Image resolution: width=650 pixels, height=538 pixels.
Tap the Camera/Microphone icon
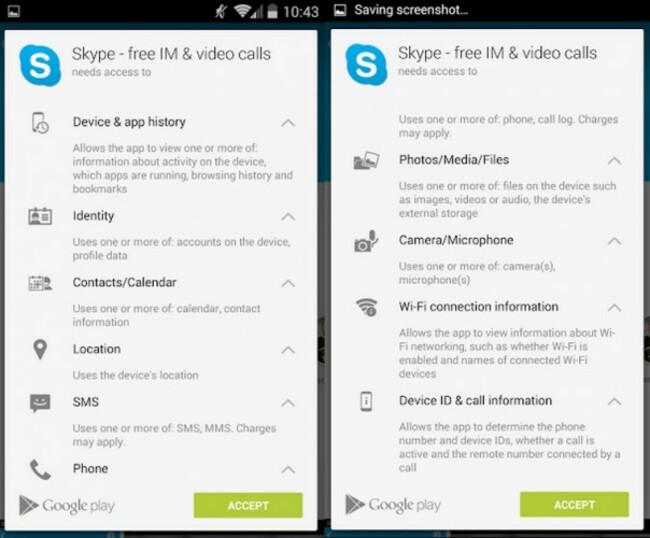coord(366,241)
